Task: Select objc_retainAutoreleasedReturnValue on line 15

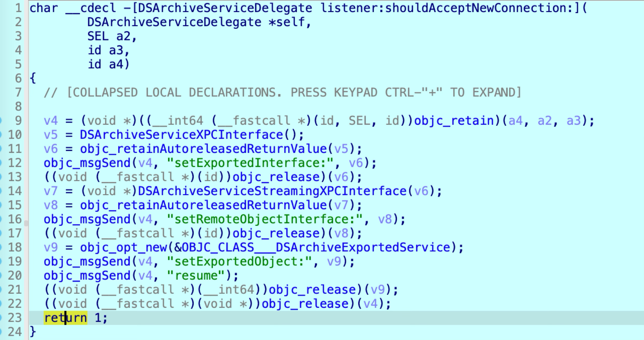Action: 203,205
